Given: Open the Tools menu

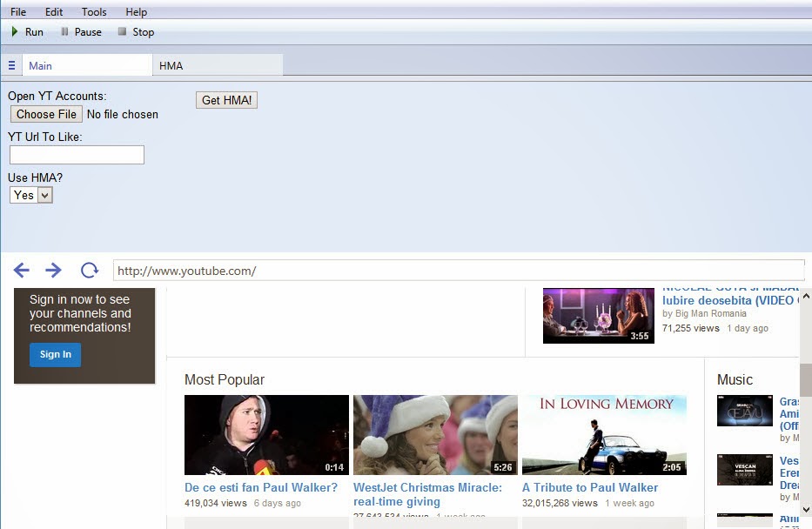Looking at the screenshot, I should click(94, 11).
